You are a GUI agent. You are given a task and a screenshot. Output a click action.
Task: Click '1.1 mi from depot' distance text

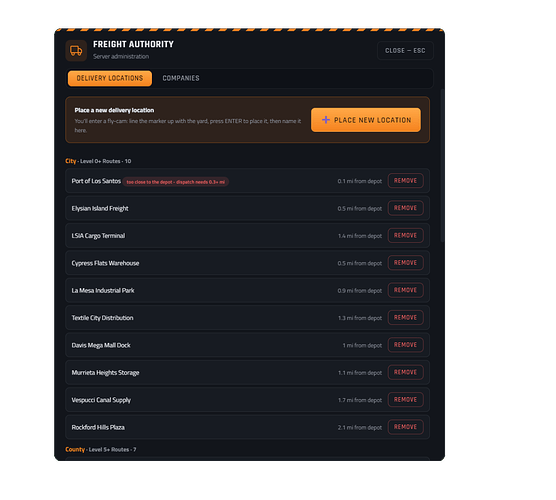[360, 373]
